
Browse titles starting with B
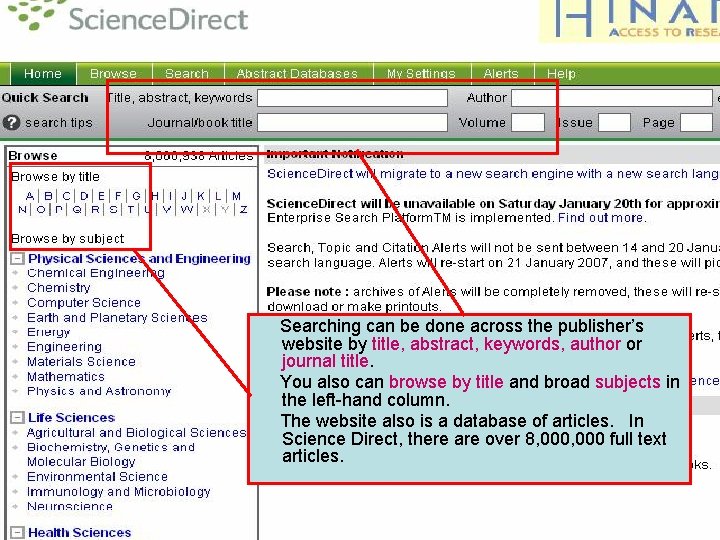click(48, 196)
